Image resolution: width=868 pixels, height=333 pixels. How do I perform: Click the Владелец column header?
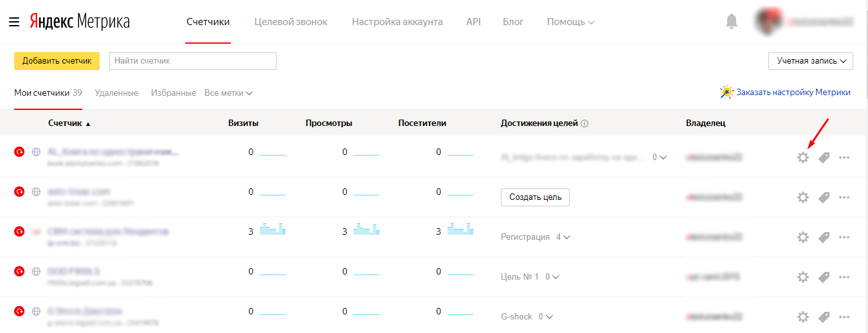click(706, 123)
